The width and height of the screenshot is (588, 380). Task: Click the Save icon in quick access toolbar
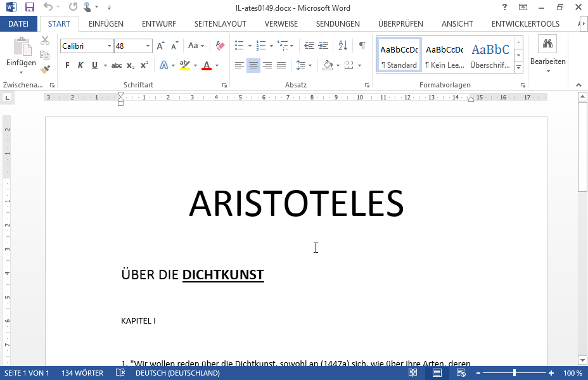tap(29, 7)
